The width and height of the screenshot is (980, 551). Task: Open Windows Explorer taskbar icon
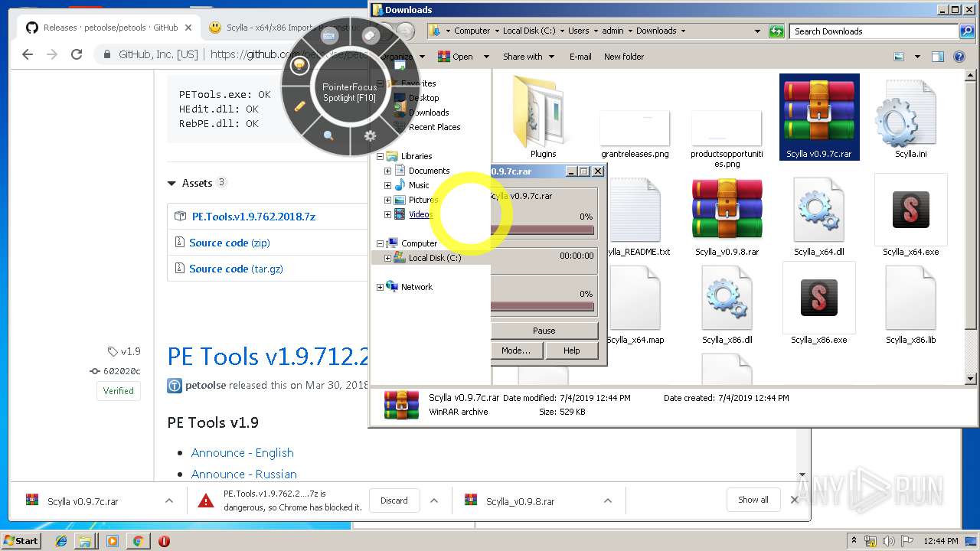(x=85, y=541)
